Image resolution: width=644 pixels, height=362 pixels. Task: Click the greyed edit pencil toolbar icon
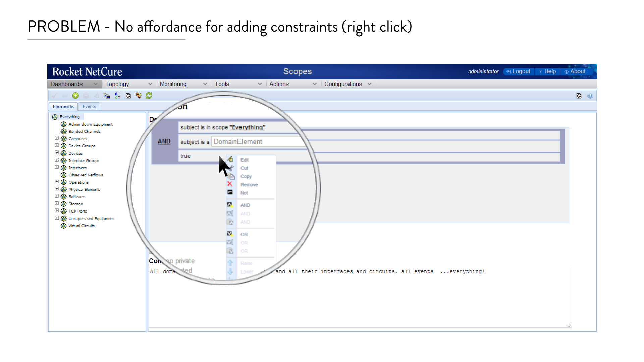96,96
